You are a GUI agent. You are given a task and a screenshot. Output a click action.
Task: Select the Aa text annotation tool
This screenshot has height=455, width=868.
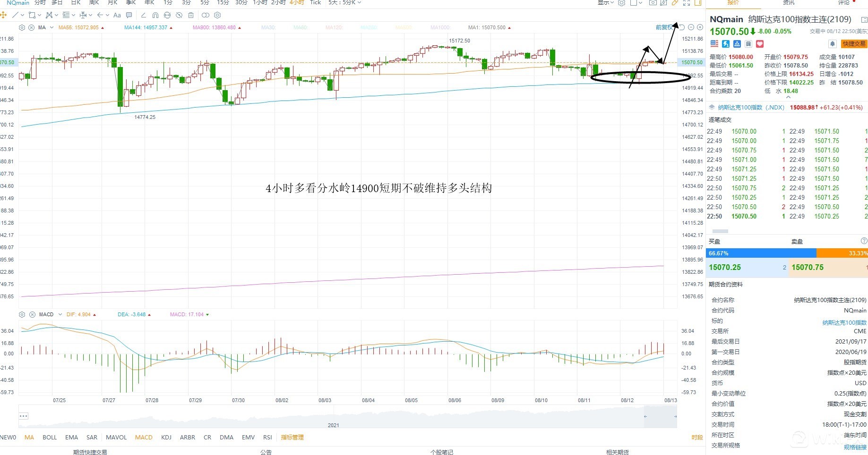pos(117,15)
